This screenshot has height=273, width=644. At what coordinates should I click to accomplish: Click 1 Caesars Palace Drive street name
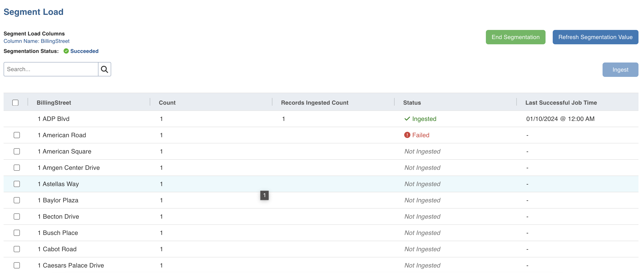[71, 265]
